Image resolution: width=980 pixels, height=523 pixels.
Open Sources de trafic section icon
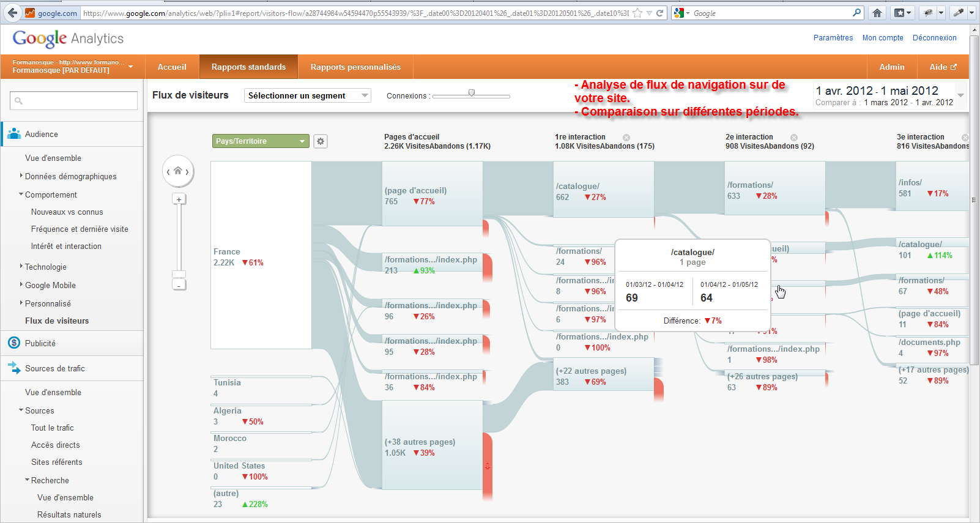[x=14, y=368]
